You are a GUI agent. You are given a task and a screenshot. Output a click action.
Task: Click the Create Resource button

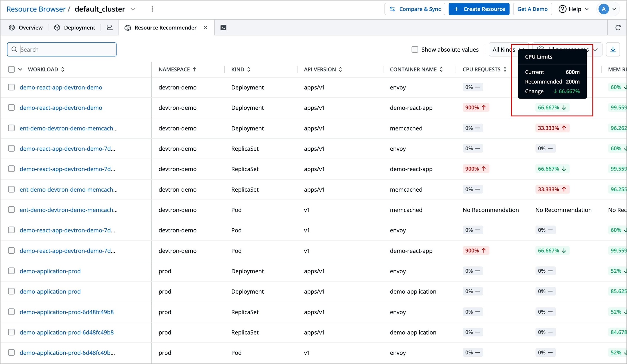(479, 9)
